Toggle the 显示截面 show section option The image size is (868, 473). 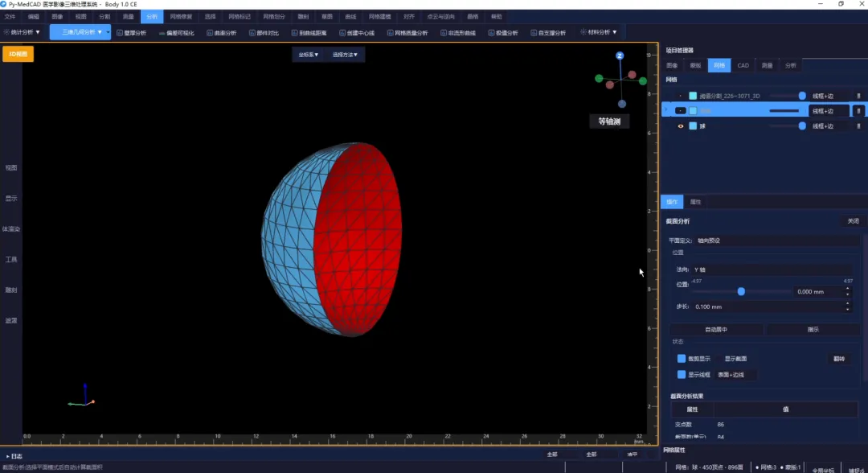(x=735, y=358)
